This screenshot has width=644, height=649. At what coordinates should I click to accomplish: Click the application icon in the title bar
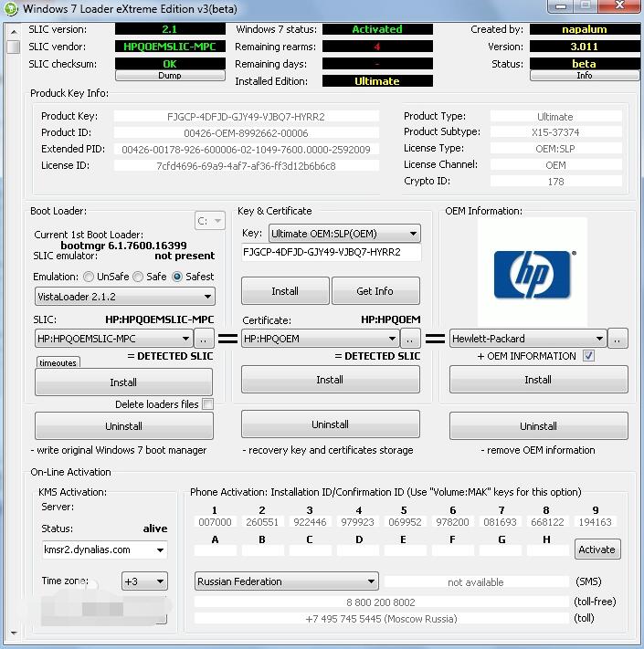click(11, 9)
